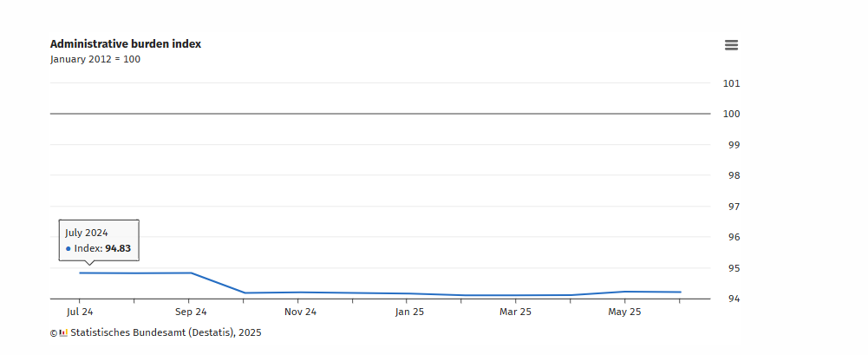Click the "Jul 24" x-axis label

pyautogui.click(x=80, y=312)
